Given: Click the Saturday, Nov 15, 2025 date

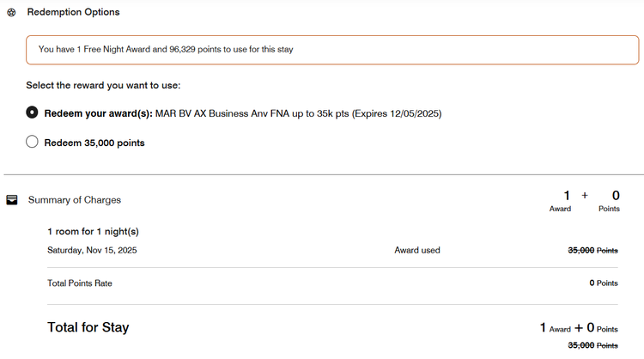Looking at the screenshot, I should click(92, 251).
